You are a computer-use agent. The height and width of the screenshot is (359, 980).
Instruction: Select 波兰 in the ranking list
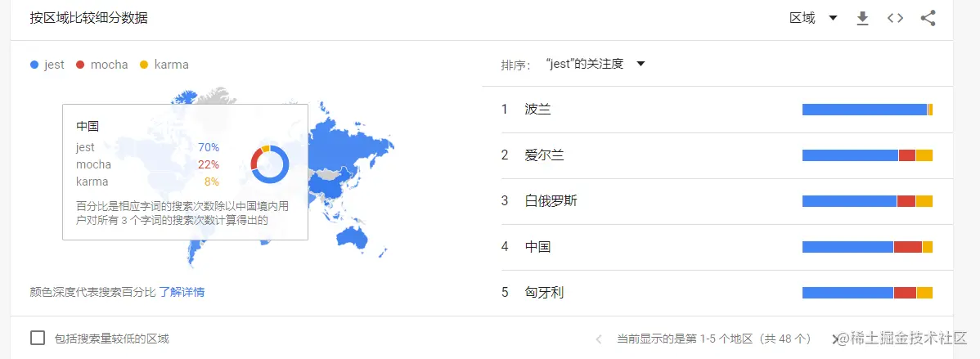[538, 110]
